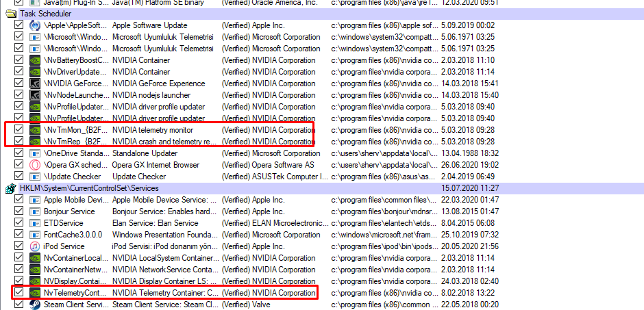The height and width of the screenshot is (310, 644).
Task: Click the '(Verified) Valve' publisher cell
Action: coord(245,305)
